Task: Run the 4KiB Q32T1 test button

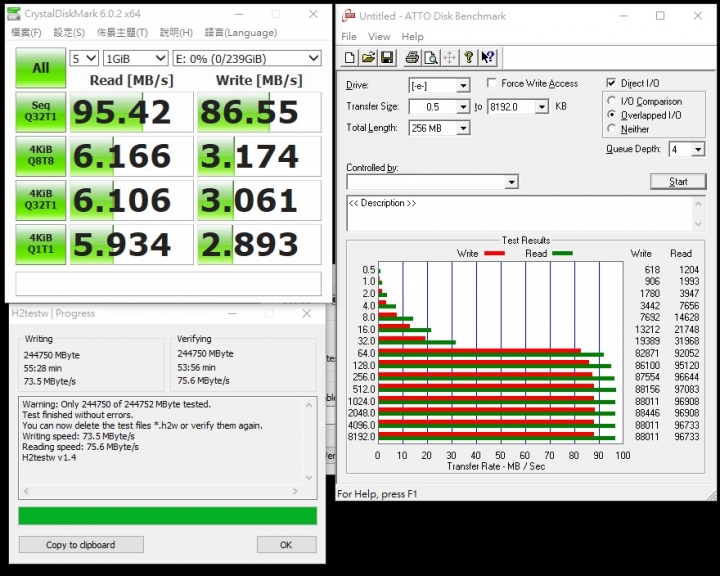Action: point(40,200)
